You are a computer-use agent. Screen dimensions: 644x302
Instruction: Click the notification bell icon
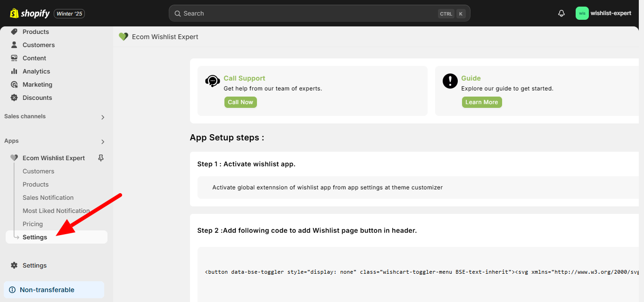pos(561,14)
